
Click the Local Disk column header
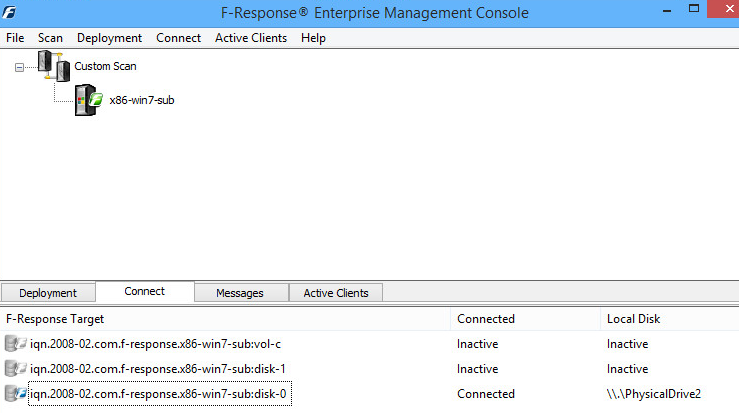tap(670, 319)
